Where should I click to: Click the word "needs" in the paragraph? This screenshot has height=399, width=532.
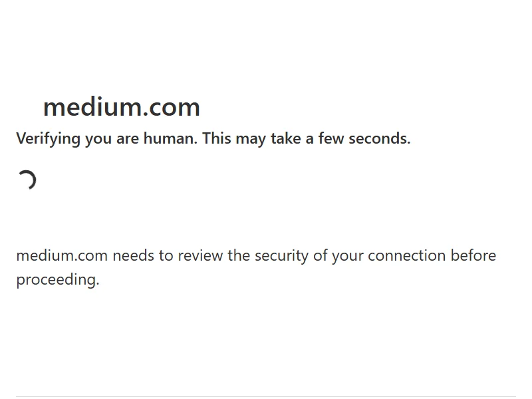pos(133,256)
